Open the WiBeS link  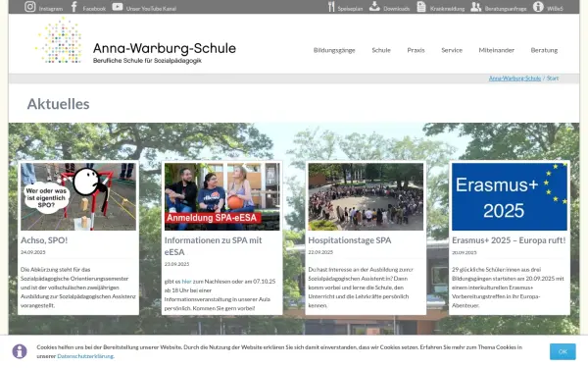pos(555,9)
